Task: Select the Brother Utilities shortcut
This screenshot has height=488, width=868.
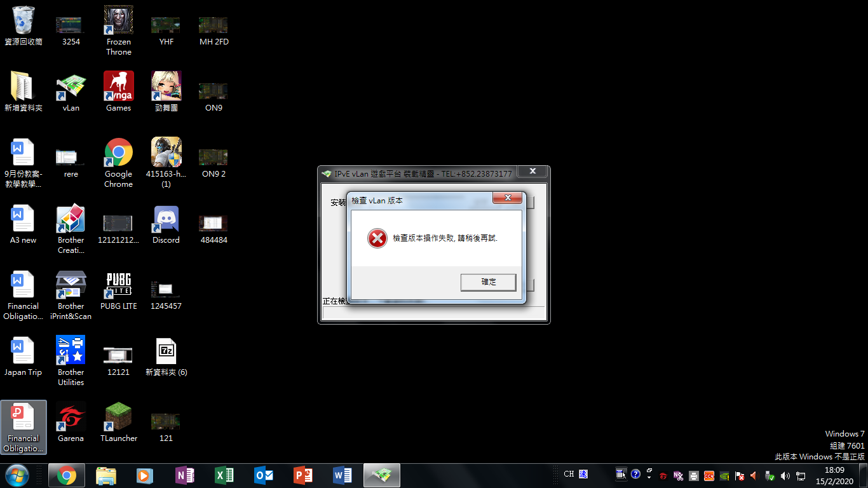Action: pos(71,362)
